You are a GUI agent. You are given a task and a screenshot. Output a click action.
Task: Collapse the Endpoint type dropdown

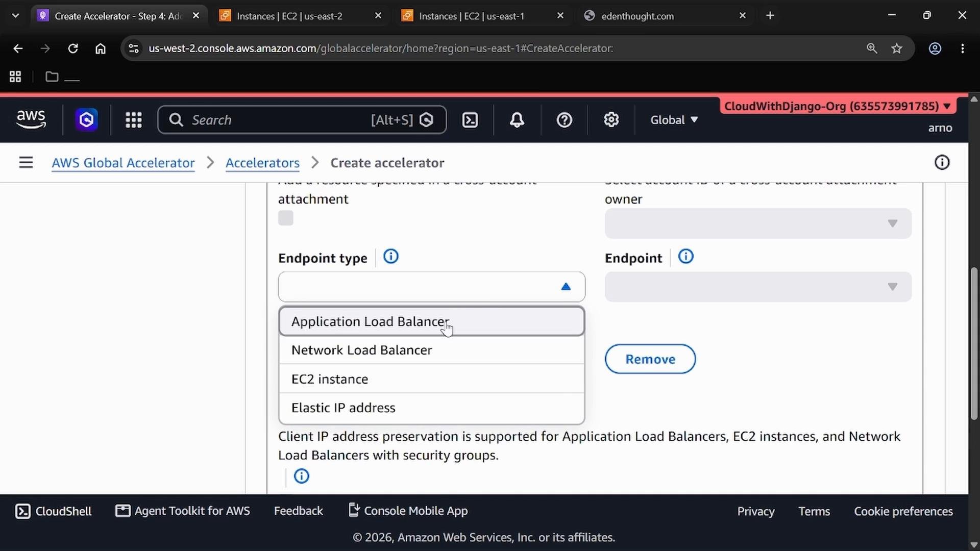(431, 287)
